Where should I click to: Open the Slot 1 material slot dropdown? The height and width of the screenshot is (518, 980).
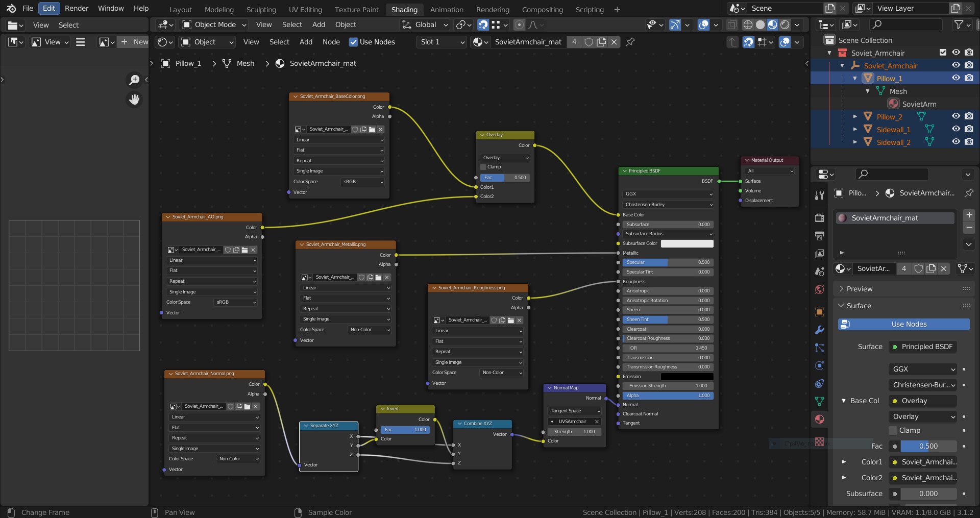[442, 42]
